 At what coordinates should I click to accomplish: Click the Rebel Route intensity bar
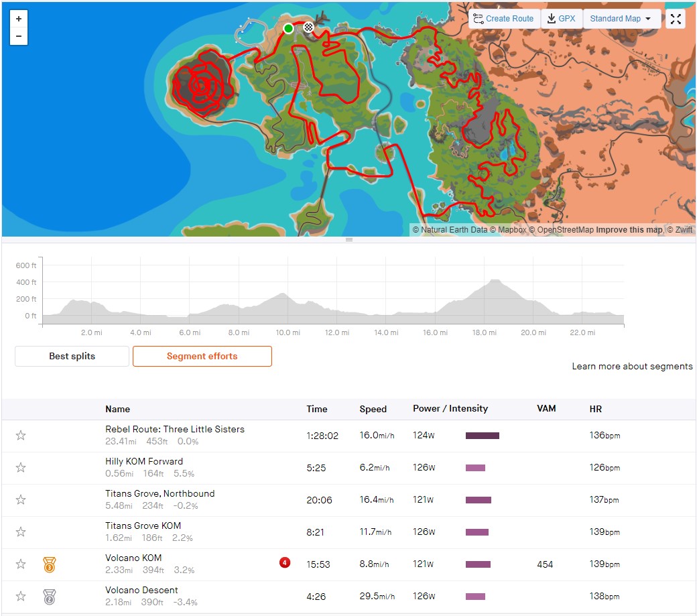point(483,436)
